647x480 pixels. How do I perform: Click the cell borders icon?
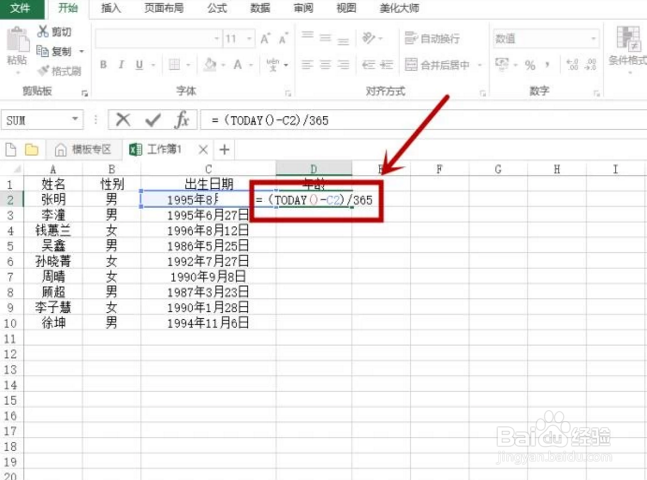[175, 64]
